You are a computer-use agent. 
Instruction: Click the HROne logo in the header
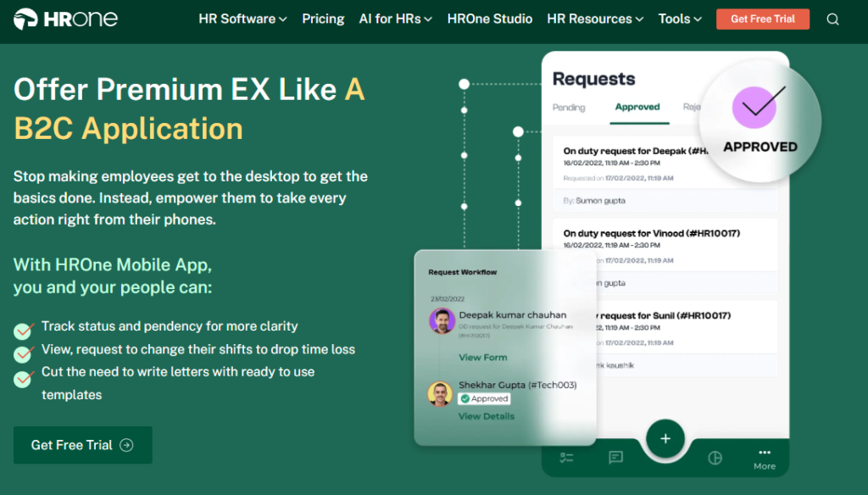65,19
